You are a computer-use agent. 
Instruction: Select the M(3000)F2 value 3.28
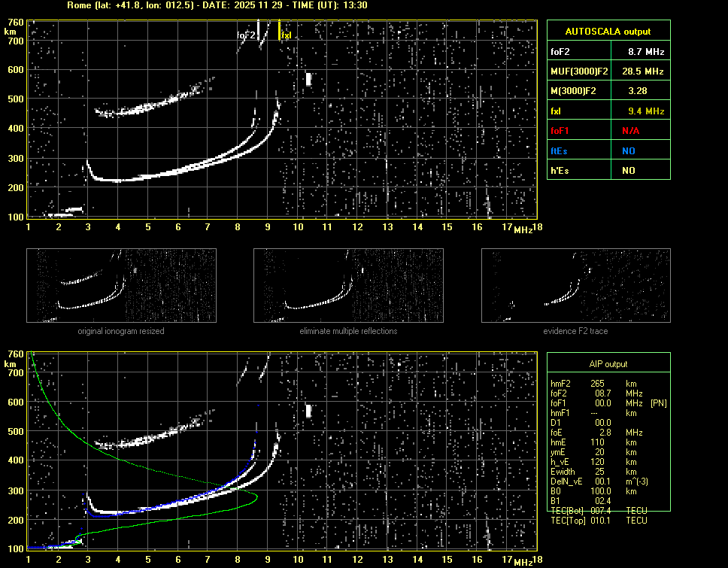click(638, 91)
